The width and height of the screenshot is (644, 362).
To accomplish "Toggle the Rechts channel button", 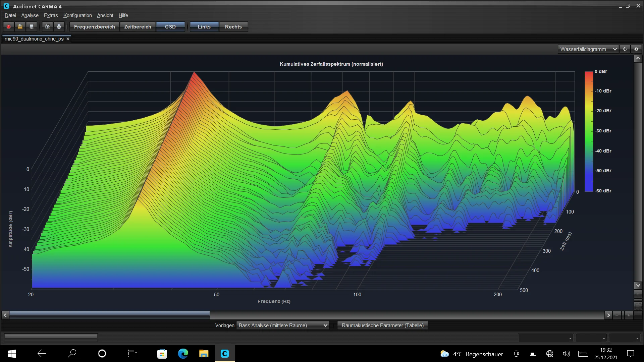I will tap(233, 27).
